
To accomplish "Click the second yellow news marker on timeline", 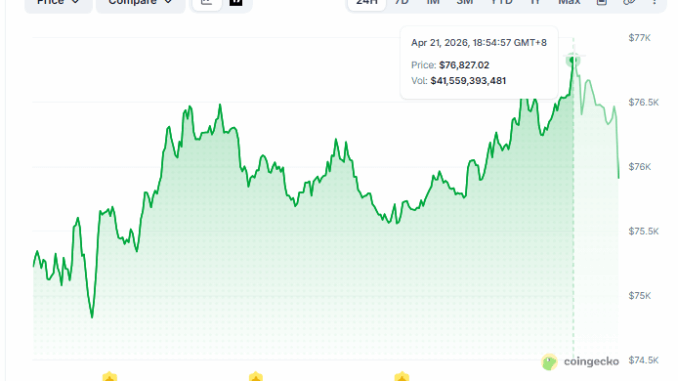I will [x=256, y=376].
